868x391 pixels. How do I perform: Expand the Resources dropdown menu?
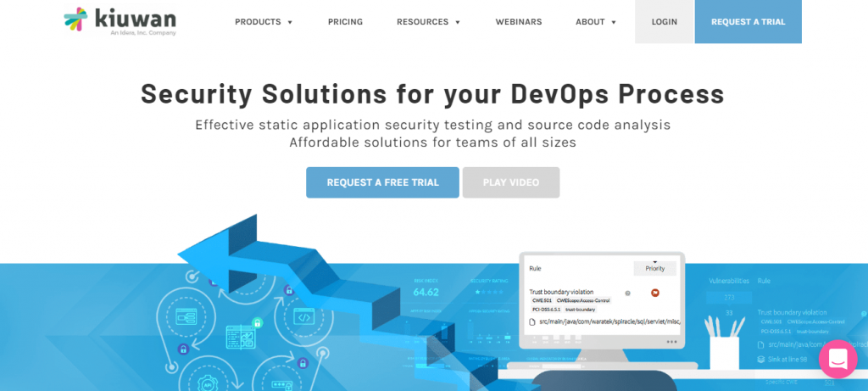[428, 22]
